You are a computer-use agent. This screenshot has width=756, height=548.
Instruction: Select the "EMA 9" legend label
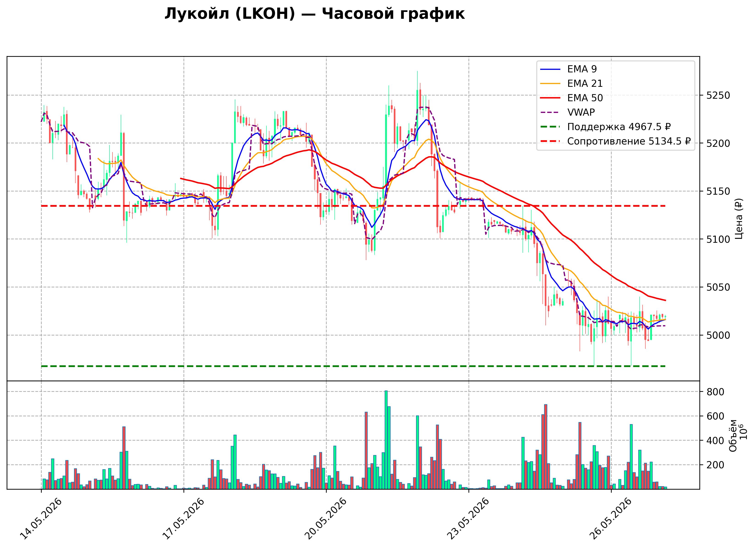(x=582, y=69)
